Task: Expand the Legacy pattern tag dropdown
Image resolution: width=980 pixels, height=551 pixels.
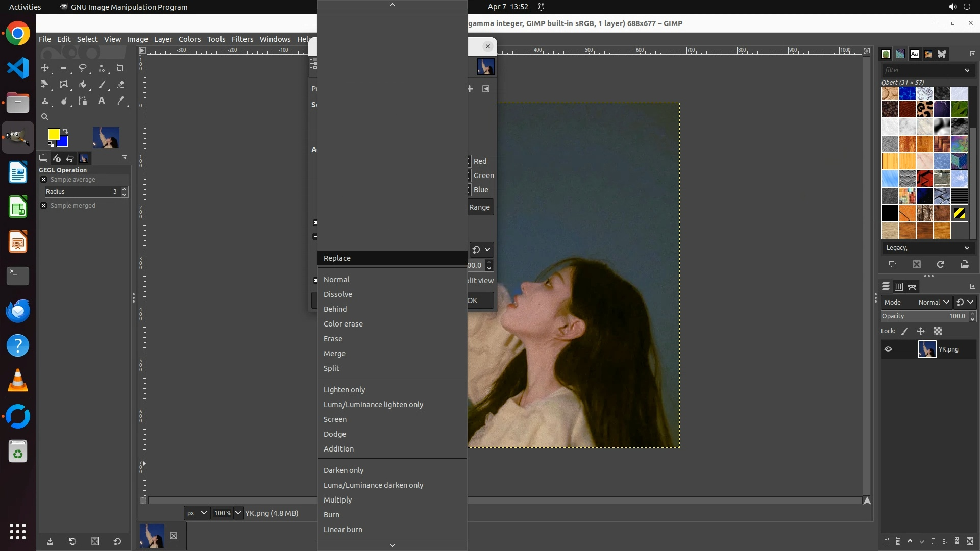Action: pyautogui.click(x=927, y=248)
